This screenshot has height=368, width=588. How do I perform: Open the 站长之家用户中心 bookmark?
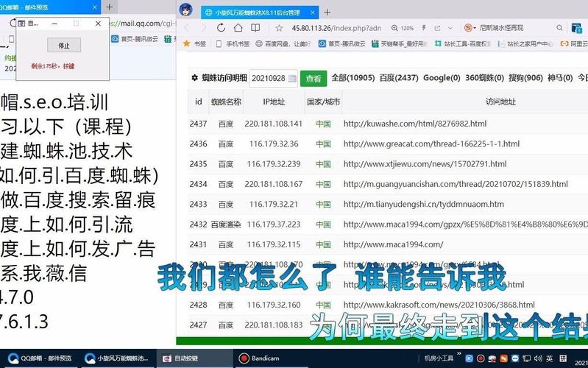click(x=525, y=44)
